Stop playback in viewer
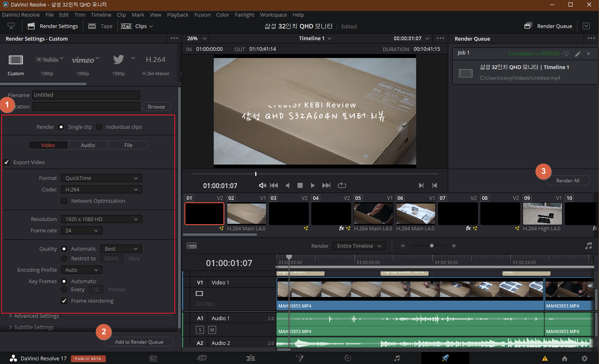 [300, 185]
